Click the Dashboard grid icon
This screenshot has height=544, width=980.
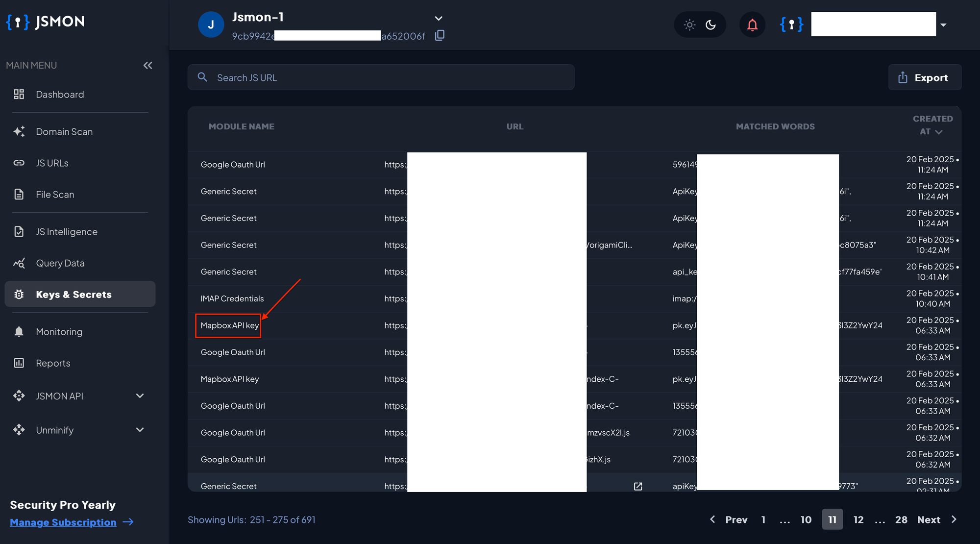(19, 94)
